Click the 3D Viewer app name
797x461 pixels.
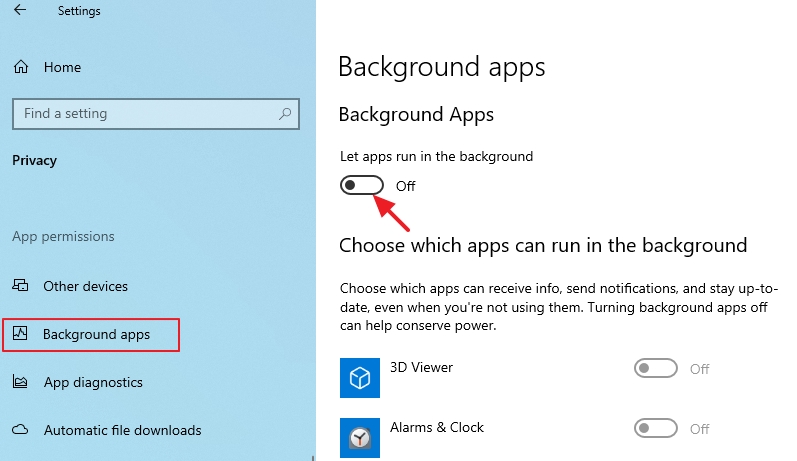click(421, 367)
